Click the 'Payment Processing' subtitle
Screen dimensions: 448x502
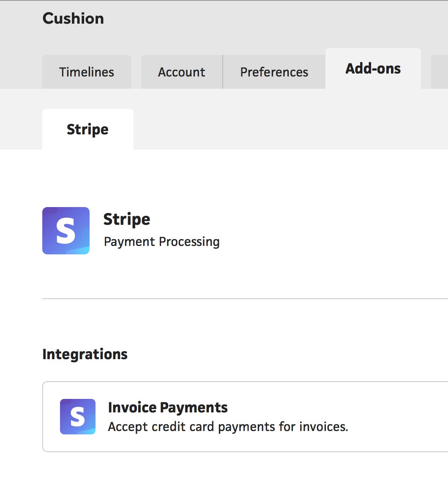pyautogui.click(x=162, y=242)
